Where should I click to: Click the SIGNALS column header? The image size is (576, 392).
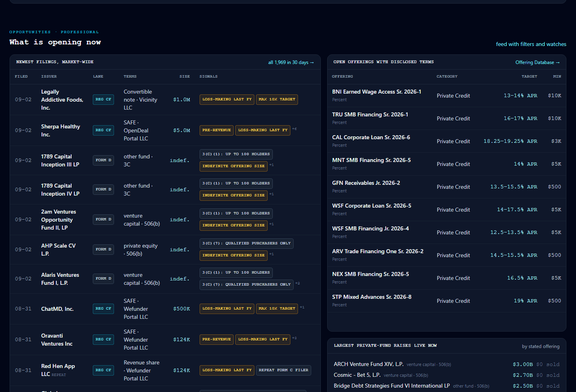pos(208,76)
